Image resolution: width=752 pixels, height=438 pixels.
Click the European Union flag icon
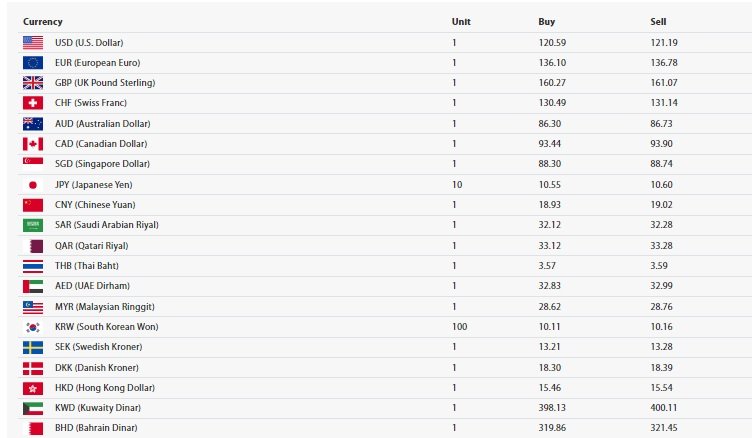click(33, 63)
